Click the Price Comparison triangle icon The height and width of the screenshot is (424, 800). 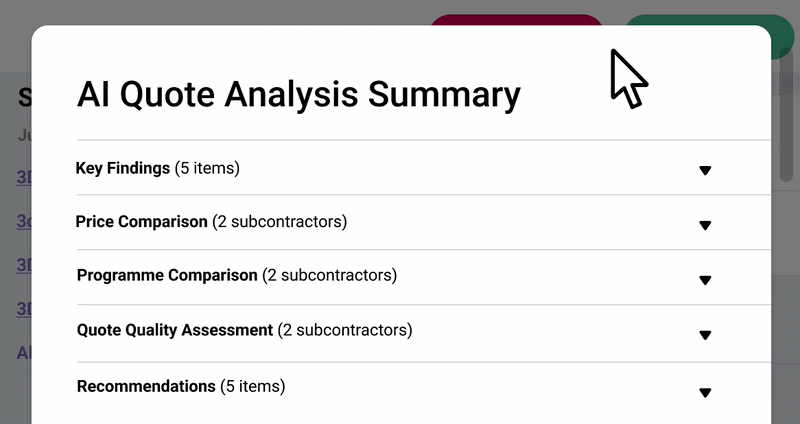coord(705,225)
